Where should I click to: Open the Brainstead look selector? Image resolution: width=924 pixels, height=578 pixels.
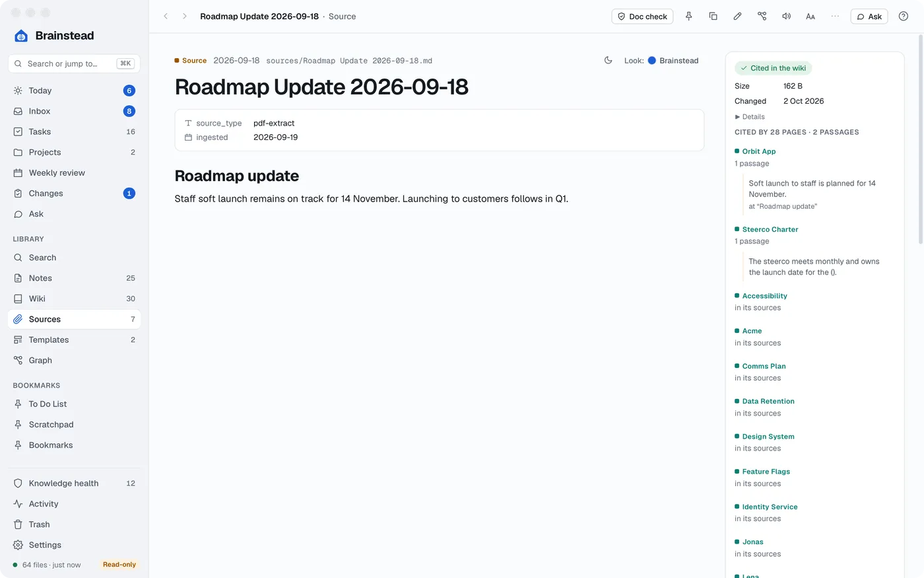(x=673, y=60)
